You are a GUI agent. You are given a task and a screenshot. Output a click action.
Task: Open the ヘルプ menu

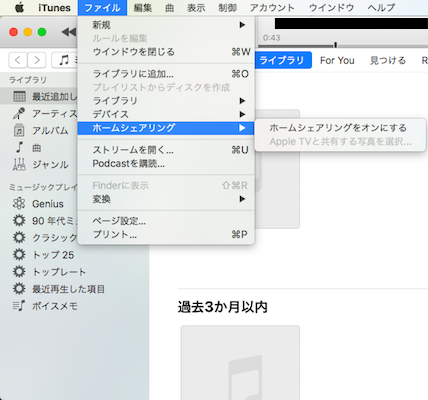381,7
